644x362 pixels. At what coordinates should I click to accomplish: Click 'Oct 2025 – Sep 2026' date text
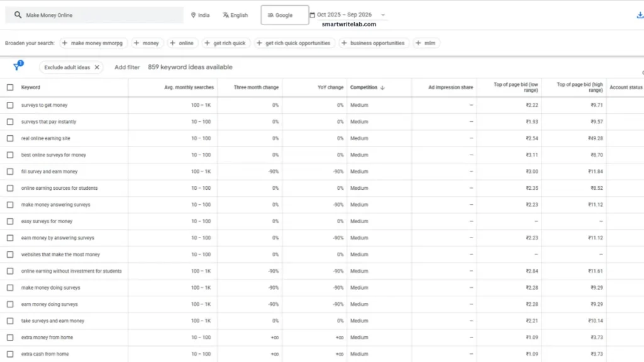(x=344, y=14)
